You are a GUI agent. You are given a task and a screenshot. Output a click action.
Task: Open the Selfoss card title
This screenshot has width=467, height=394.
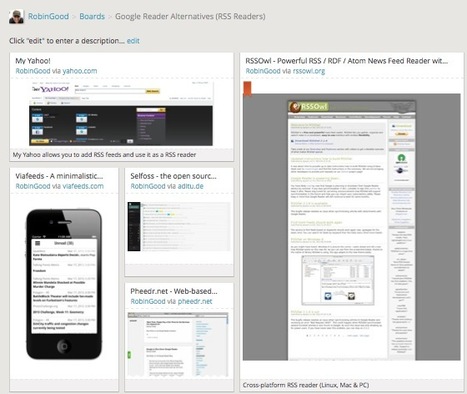173,176
